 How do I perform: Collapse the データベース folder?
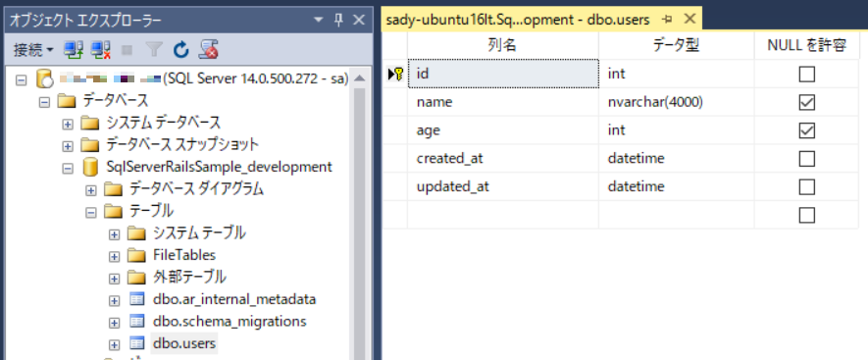pyautogui.click(x=44, y=102)
